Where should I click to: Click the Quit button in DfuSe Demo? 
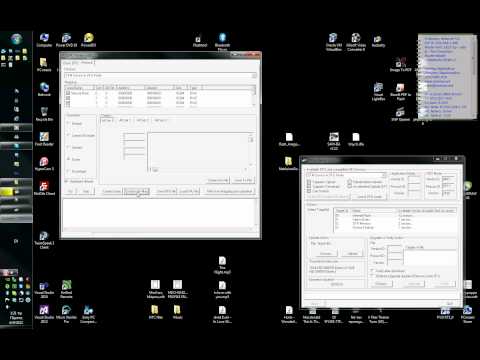click(449, 303)
